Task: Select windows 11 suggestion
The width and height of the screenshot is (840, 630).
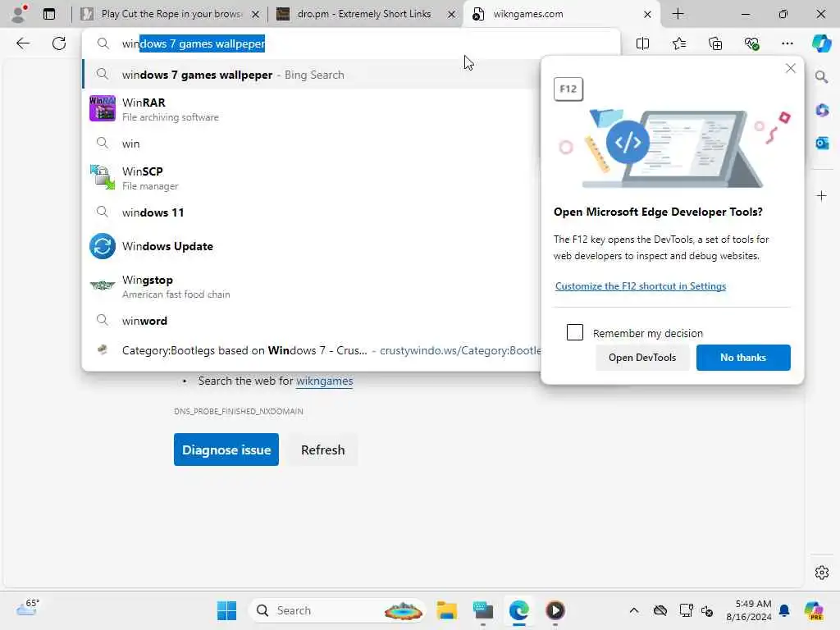Action: [x=312, y=212]
